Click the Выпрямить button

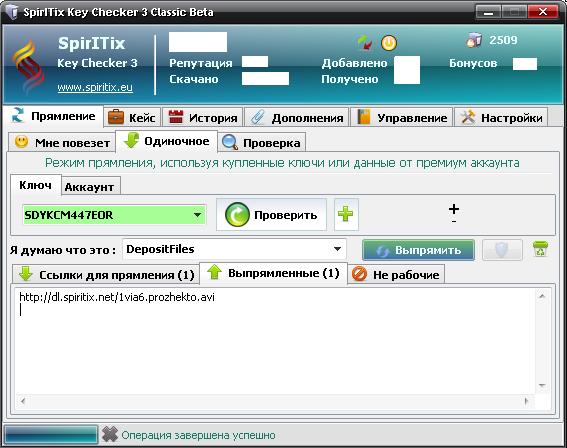418,250
